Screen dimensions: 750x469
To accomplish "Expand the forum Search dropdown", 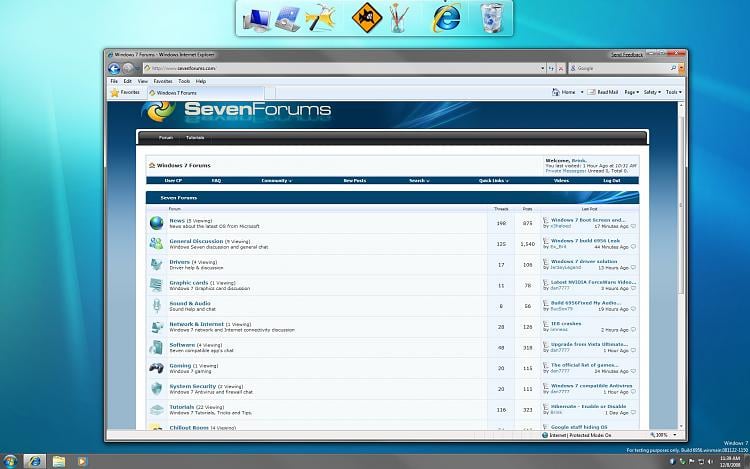I will (419, 181).
